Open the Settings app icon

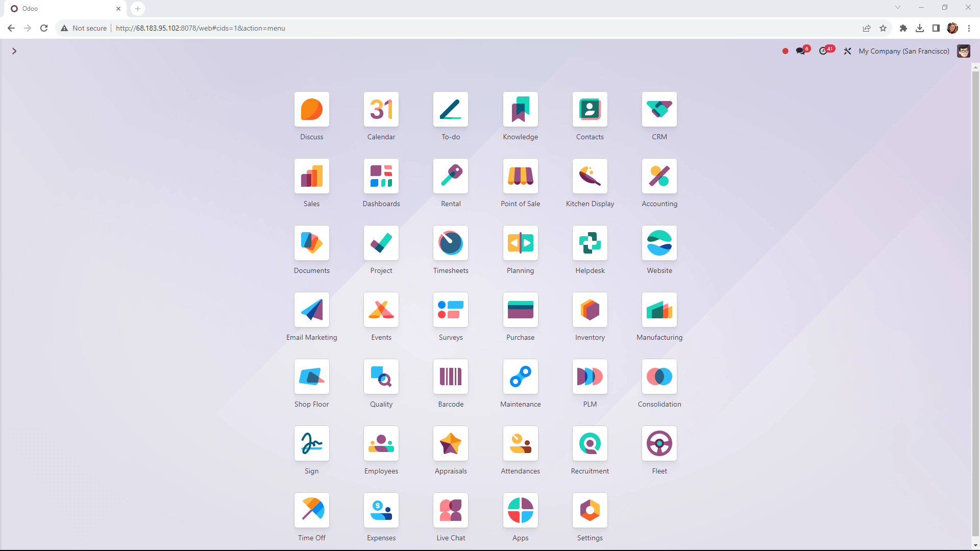tap(590, 510)
